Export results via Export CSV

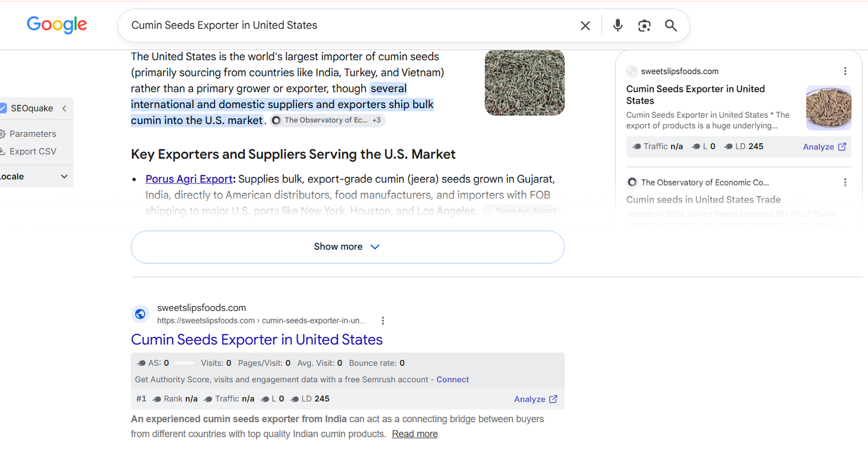pyautogui.click(x=28, y=151)
